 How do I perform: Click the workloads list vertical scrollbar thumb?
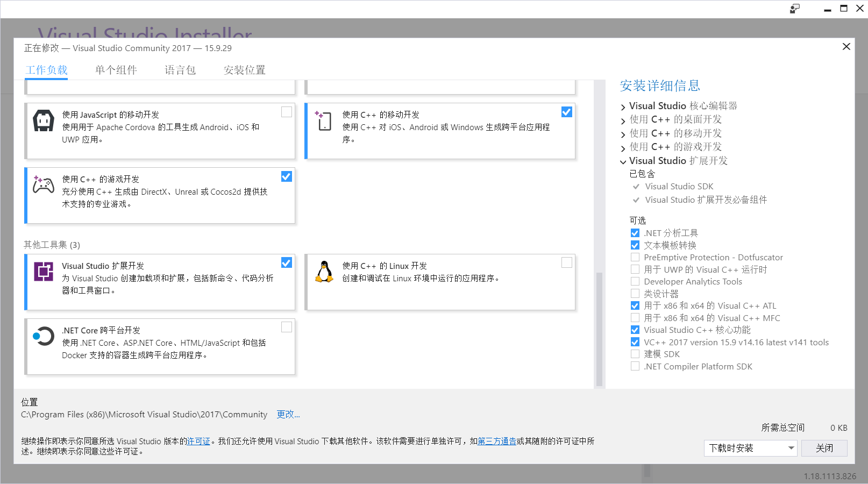coord(599,330)
